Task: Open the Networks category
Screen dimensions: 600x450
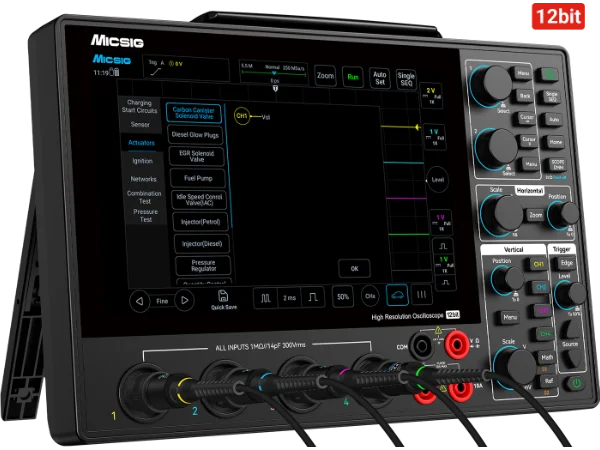Action: click(x=143, y=179)
